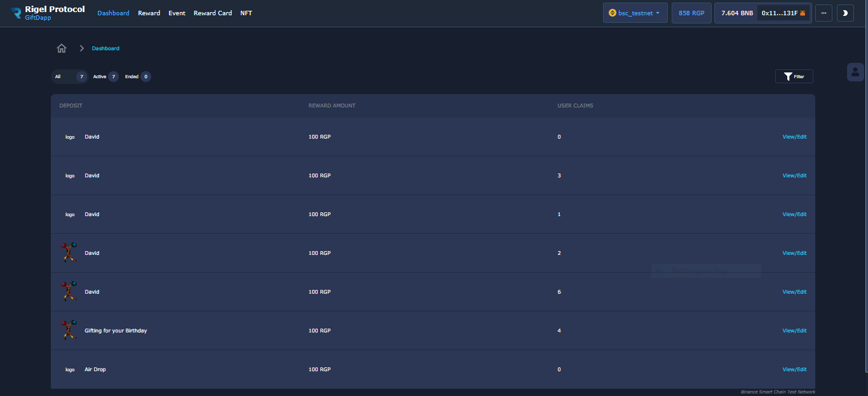Open the Reward menu item
The width and height of the screenshot is (868, 396).
coord(149,13)
